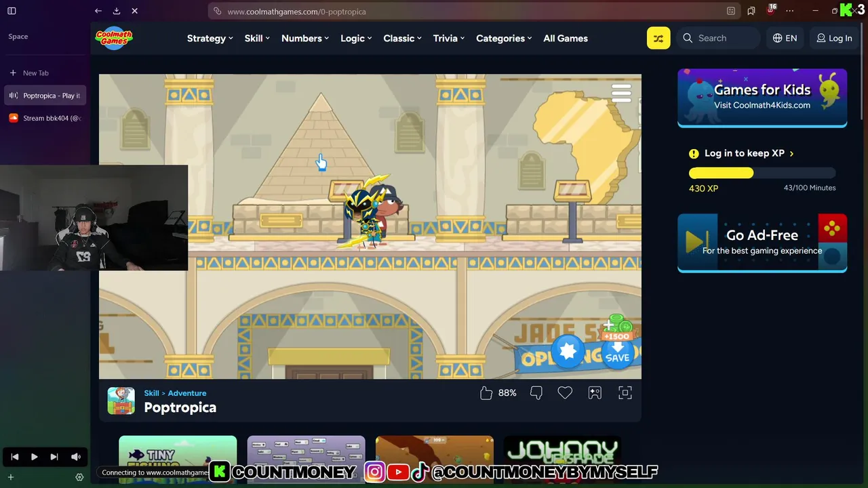Open the Tiny Fishing game thumbnail

[178, 461]
